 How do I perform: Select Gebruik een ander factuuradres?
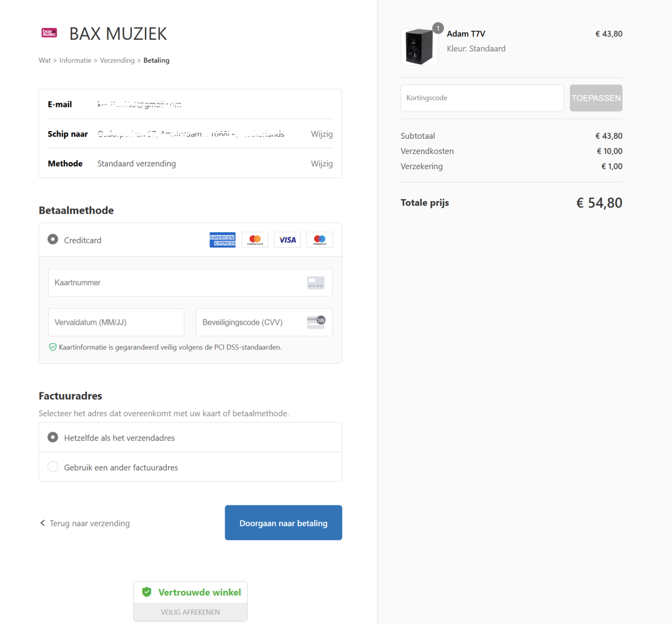pyautogui.click(x=53, y=467)
